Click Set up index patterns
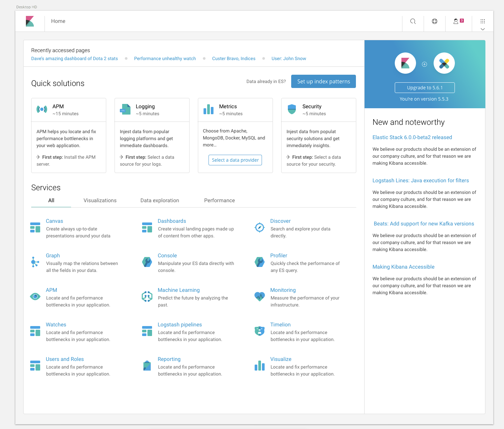The height and width of the screenshot is (429, 504). point(323,81)
